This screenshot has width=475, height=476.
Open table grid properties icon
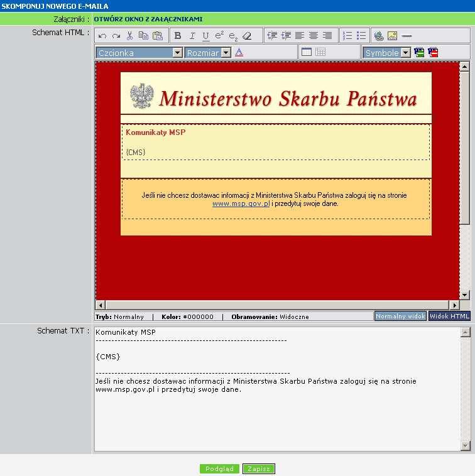tap(320, 52)
